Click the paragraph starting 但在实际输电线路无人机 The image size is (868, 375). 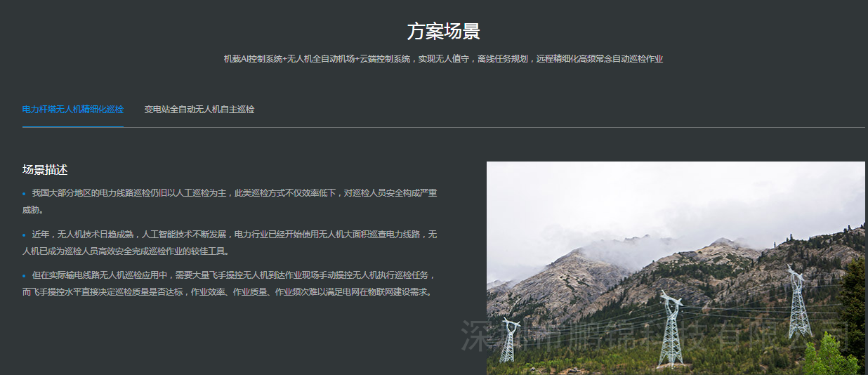tap(230, 284)
